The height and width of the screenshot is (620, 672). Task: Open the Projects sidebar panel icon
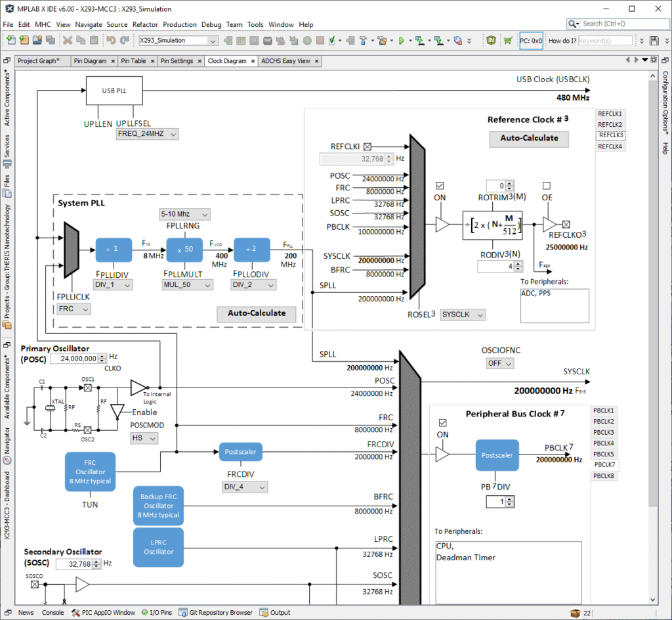coord(7,325)
